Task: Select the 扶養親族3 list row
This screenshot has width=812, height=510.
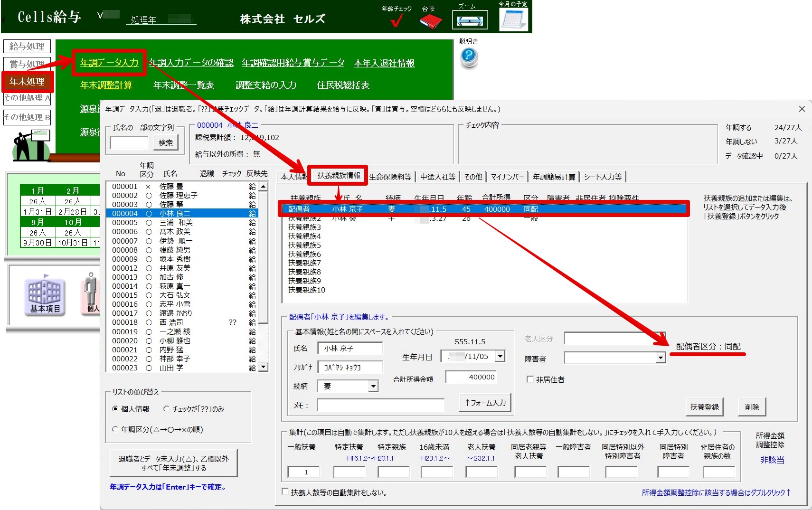Action: pos(484,227)
